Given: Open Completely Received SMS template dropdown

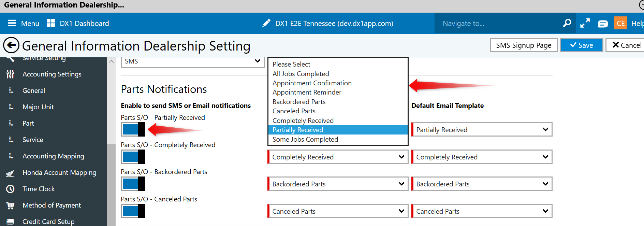Looking at the screenshot, I should coord(338,157).
